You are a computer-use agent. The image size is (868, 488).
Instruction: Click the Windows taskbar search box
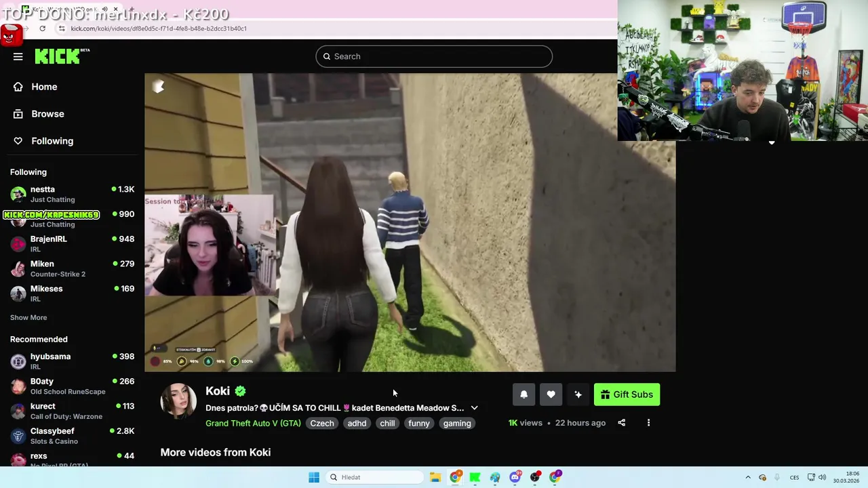[x=375, y=477]
